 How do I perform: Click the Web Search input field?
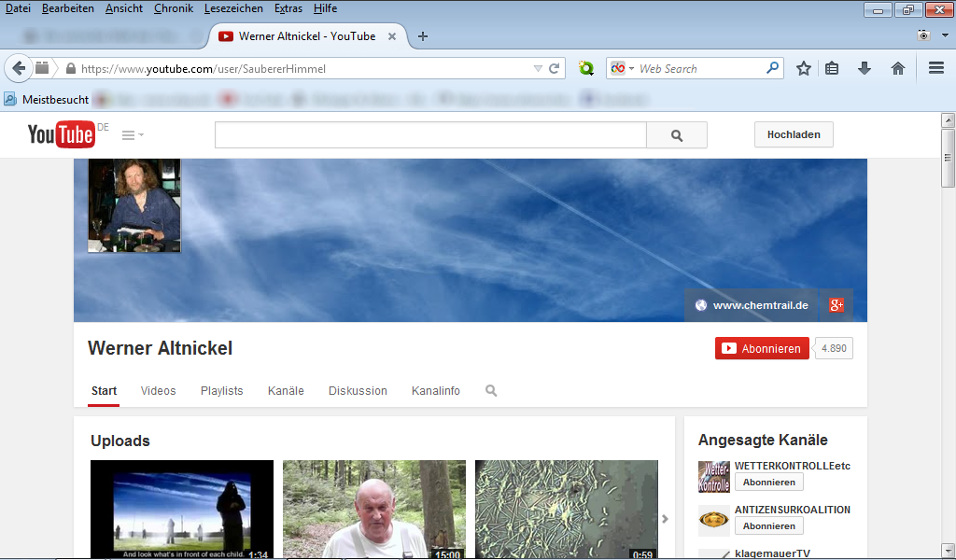pos(700,69)
